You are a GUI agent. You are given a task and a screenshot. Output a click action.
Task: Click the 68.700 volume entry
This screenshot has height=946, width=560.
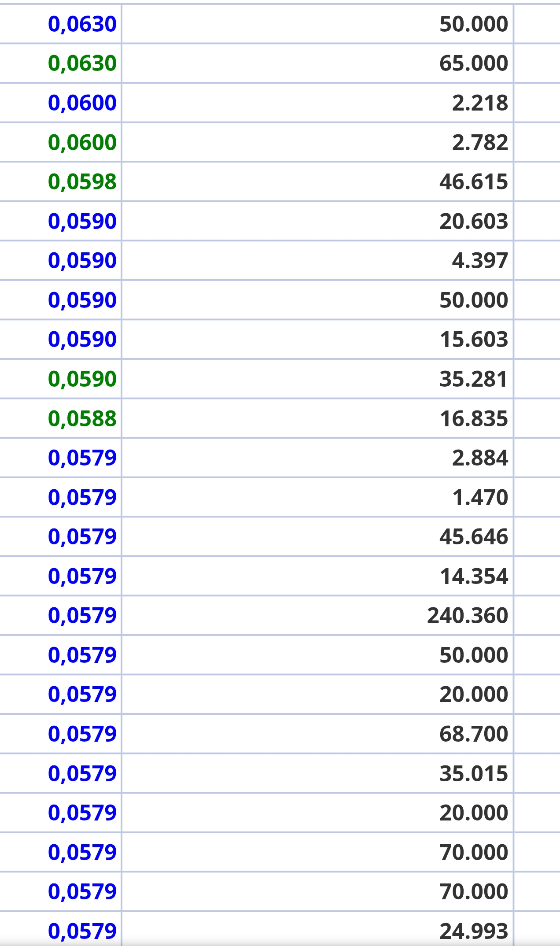[474, 734]
